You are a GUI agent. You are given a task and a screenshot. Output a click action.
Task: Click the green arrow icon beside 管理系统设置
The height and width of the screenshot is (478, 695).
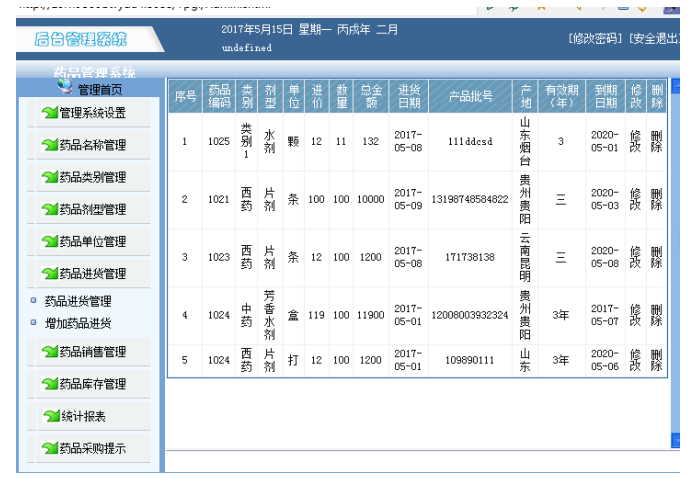[50, 113]
